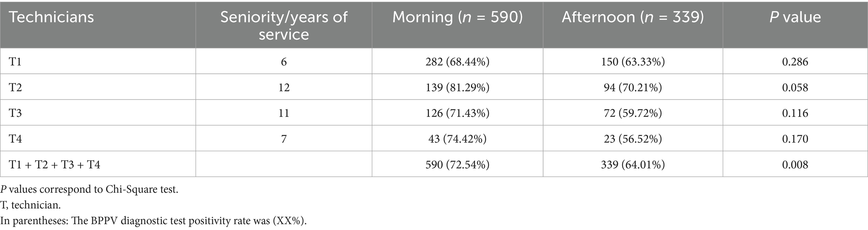This screenshot has width=868, height=230.
Task: Click the Chi-Square test footnote
Action: point(89,189)
